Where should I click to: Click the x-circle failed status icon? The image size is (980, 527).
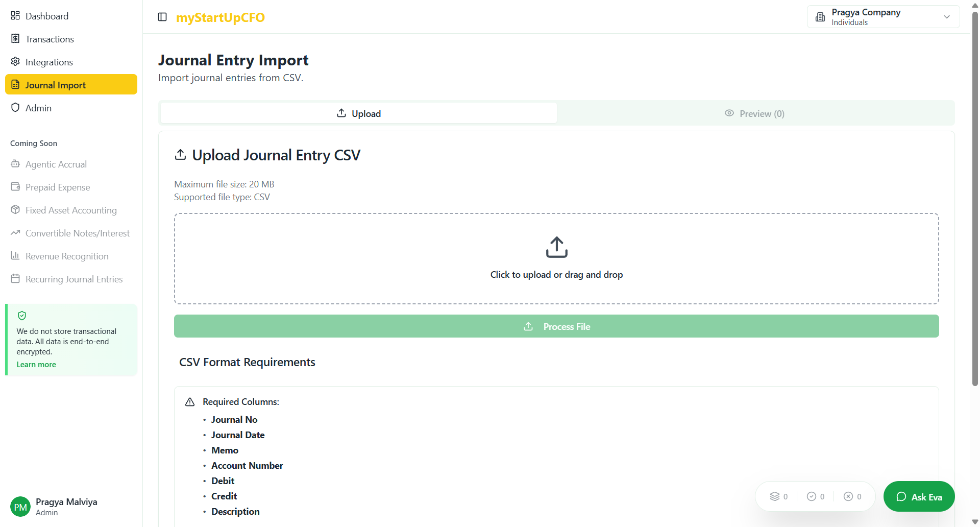coord(848,496)
